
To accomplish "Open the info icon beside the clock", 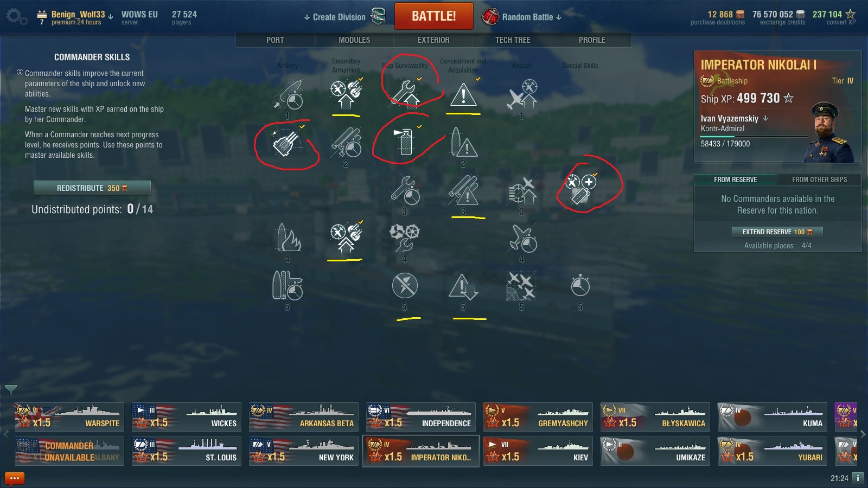I will pos(858,478).
